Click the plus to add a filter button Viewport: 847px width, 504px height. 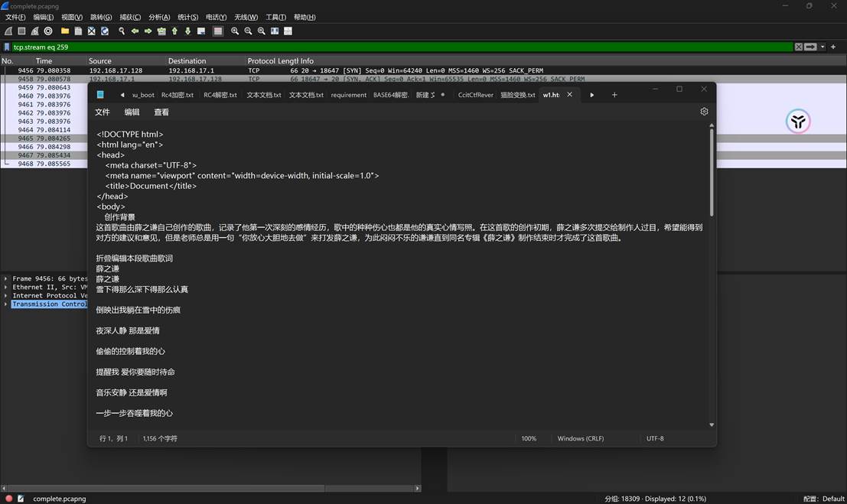click(833, 47)
